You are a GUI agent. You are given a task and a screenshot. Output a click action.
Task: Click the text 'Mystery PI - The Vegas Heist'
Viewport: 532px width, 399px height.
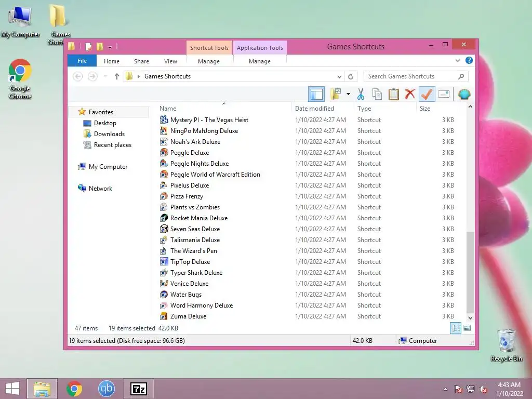(x=209, y=120)
